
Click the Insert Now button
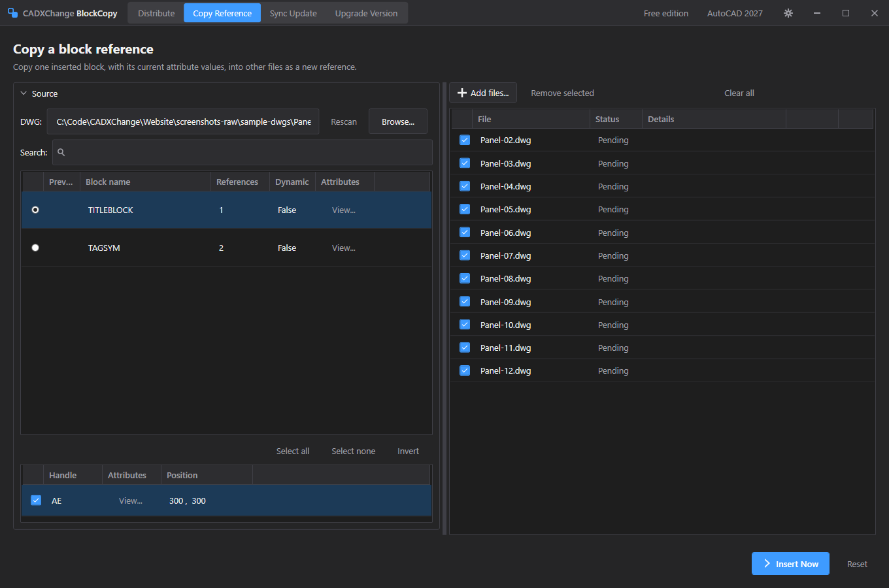click(x=790, y=564)
